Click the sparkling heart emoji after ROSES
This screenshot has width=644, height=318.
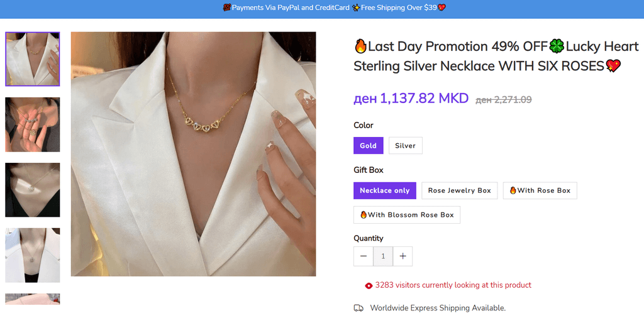point(613,65)
